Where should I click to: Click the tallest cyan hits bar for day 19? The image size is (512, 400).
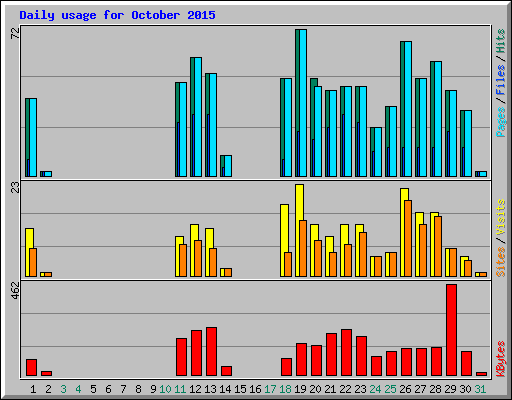303,103
